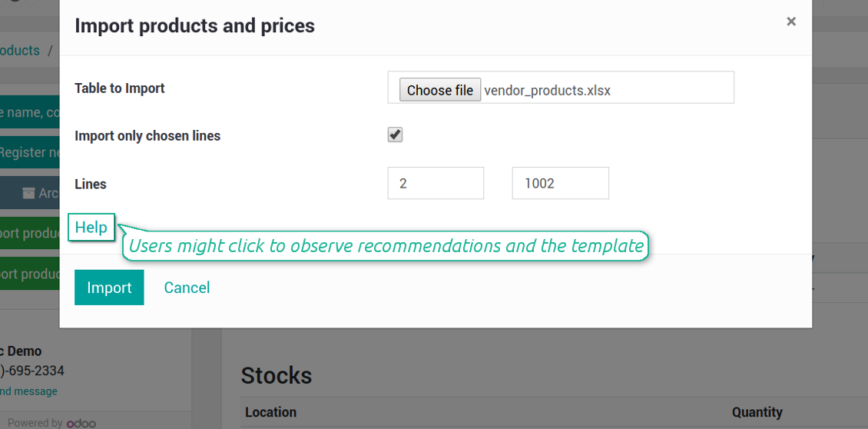Image resolution: width=868 pixels, height=429 pixels.
Task: Open the Send message link
Action: point(28,391)
